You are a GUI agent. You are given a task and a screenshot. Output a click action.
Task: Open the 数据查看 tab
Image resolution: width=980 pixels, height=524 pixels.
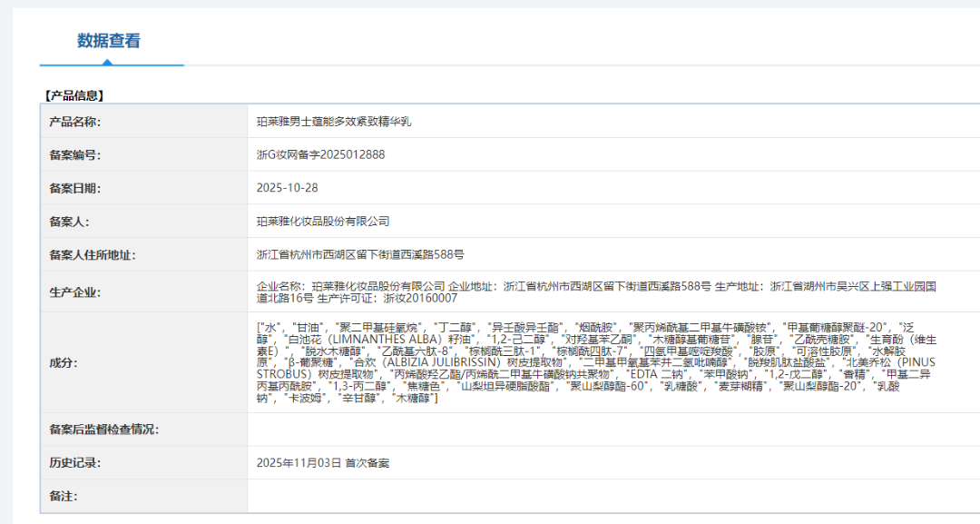(x=109, y=41)
